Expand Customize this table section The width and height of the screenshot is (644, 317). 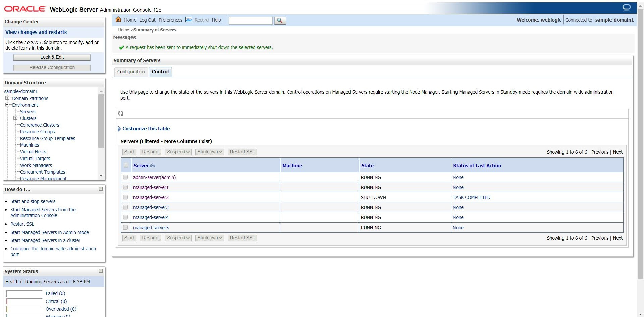pos(119,129)
